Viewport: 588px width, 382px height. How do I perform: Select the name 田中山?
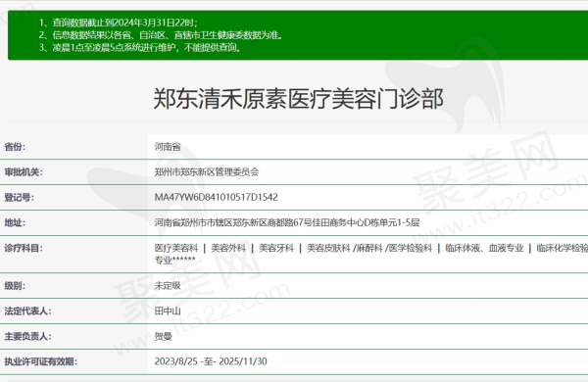coord(168,311)
